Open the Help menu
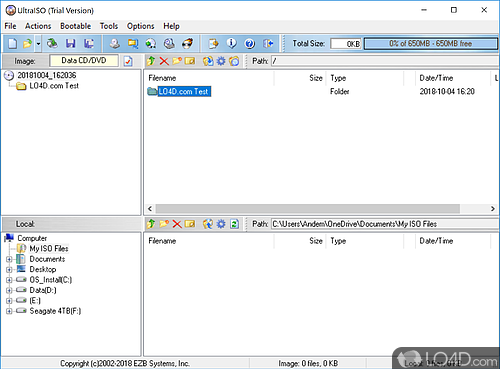Image resolution: width=500 pixels, height=369 pixels. click(x=171, y=26)
